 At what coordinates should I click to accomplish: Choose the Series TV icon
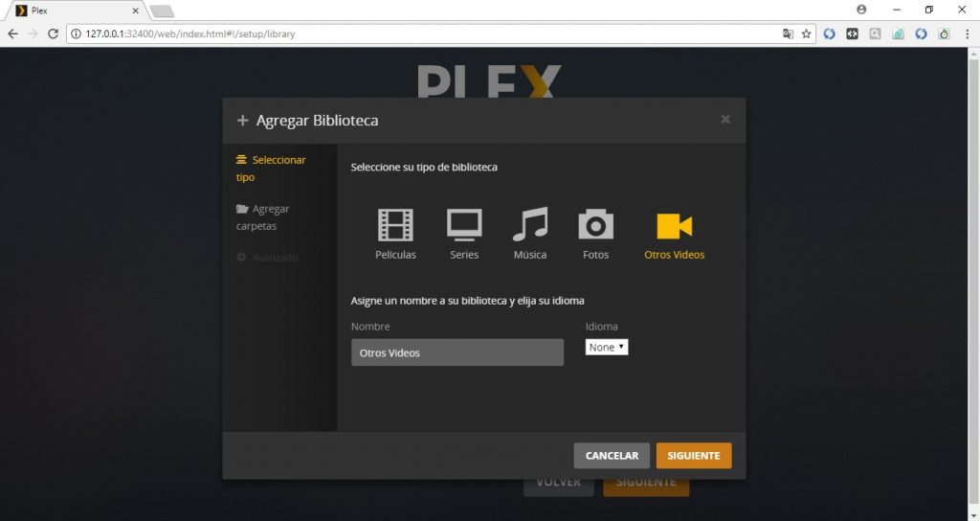click(x=464, y=226)
